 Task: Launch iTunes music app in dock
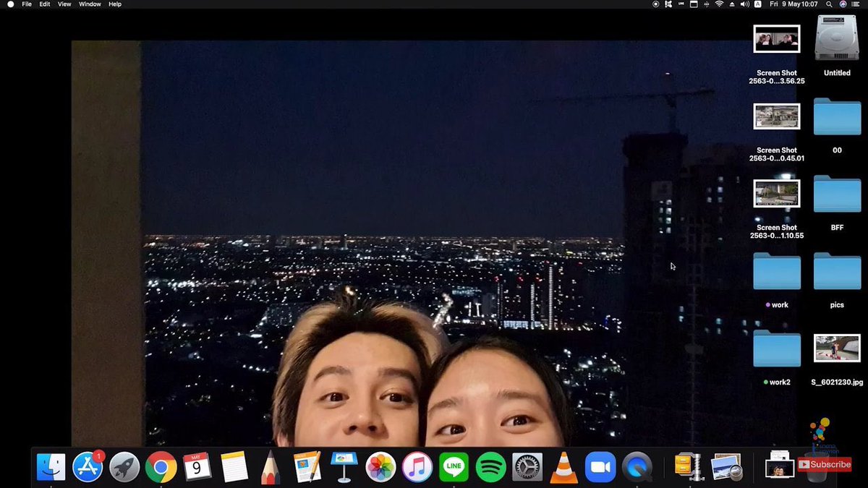[x=417, y=468]
